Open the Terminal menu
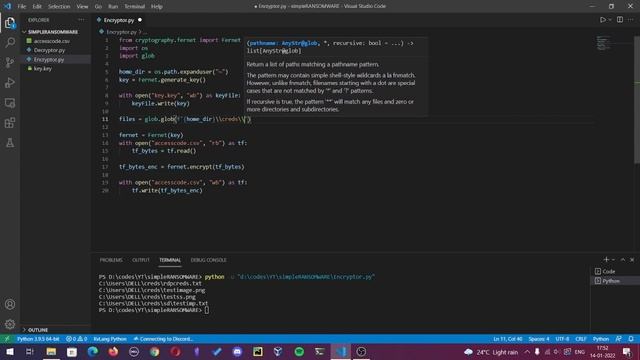Image resolution: width=640 pixels, height=360 pixels. point(134,7)
